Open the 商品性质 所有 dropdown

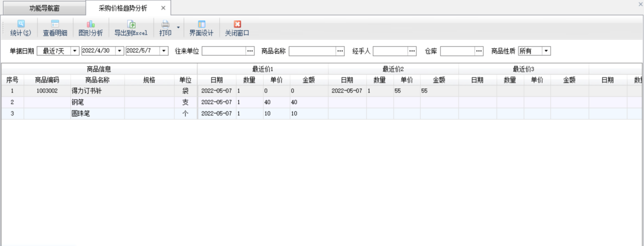(546, 51)
